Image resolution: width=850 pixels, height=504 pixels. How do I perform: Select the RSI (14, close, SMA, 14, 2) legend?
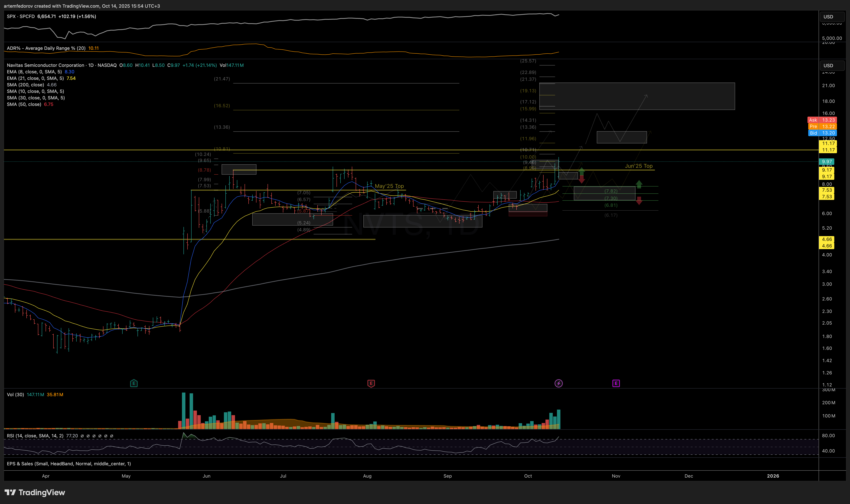coord(35,436)
